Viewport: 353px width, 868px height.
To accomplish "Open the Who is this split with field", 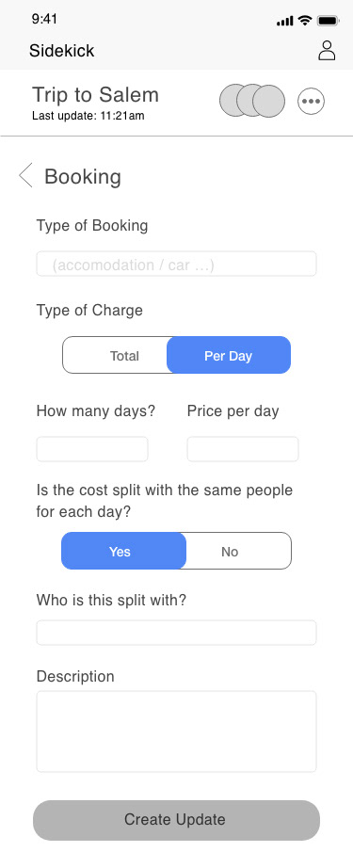I will pyautogui.click(x=177, y=633).
